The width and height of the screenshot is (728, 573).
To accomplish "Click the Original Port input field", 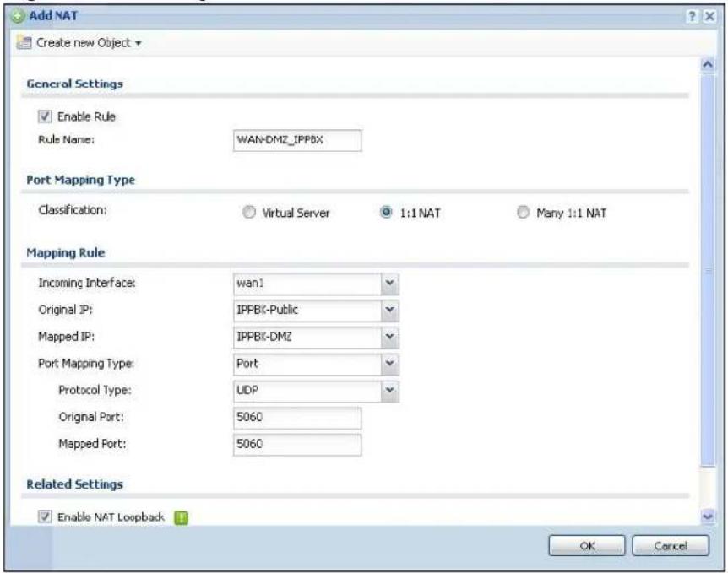I will coord(297,418).
